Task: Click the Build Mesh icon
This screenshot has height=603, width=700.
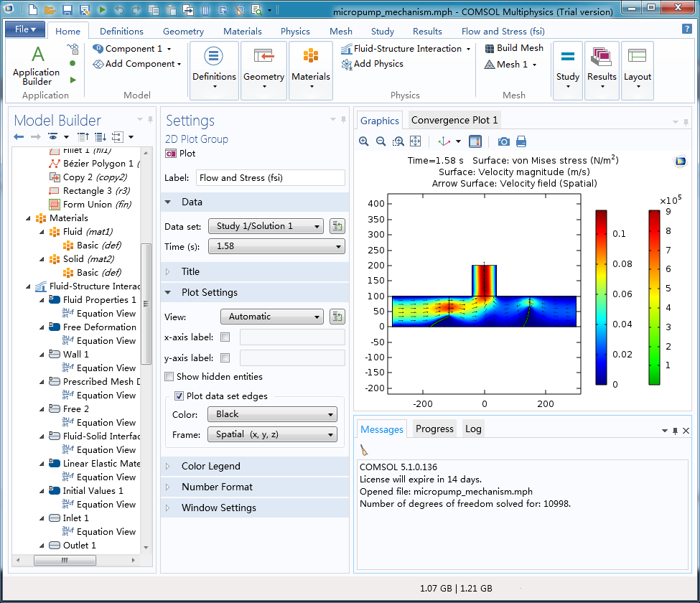Action: coord(490,49)
